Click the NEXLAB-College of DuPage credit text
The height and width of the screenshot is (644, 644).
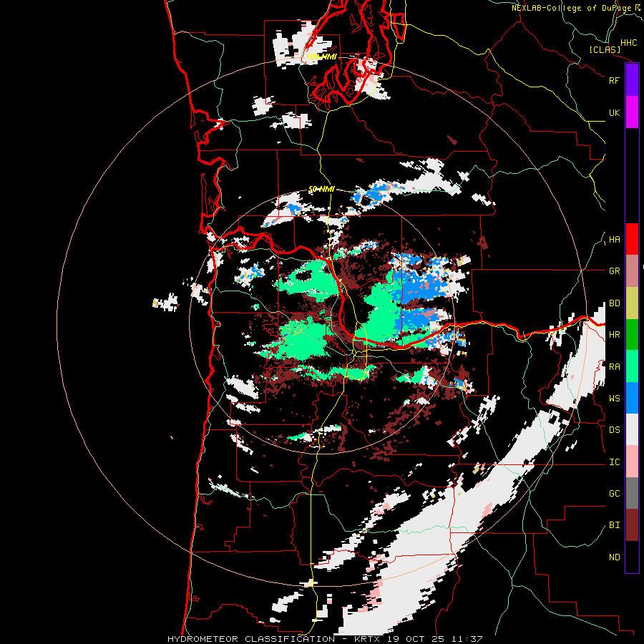pyautogui.click(x=577, y=8)
